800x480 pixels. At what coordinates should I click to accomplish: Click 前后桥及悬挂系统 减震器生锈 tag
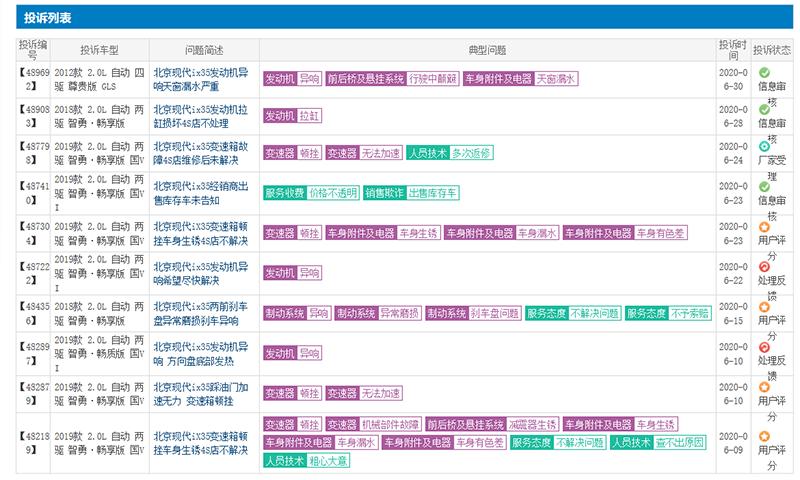point(492,424)
